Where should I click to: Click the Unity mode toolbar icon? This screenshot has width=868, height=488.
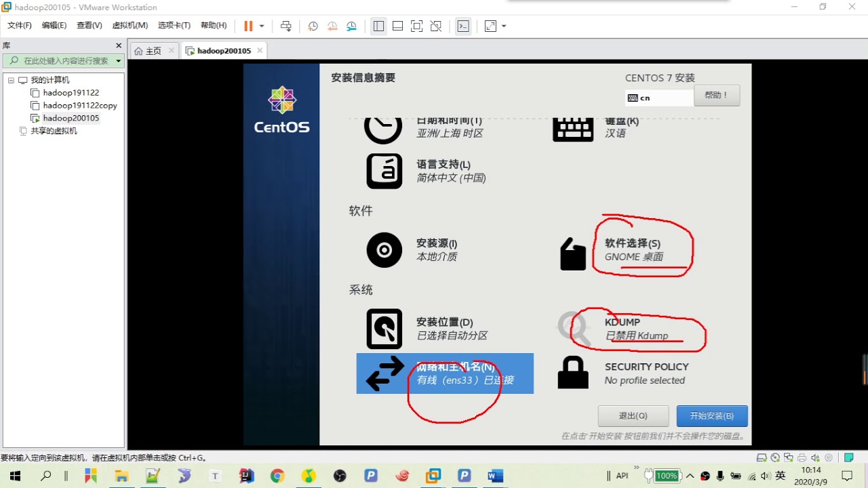point(436,26)
